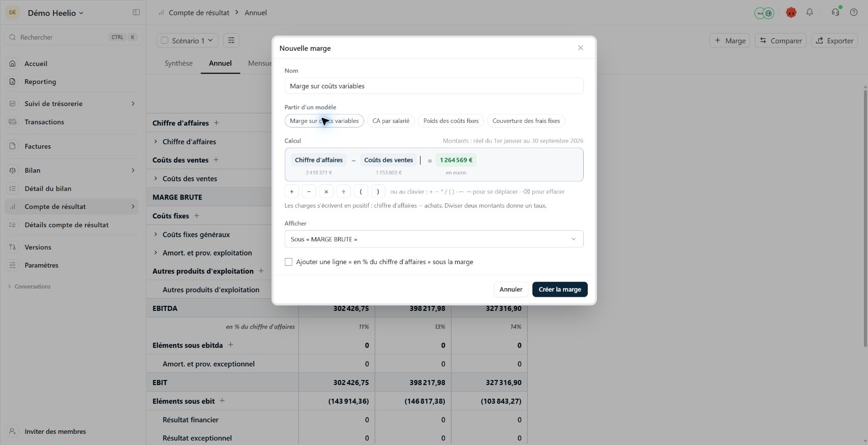The height and width of the screenshot is (445, 868).
Task: Select the Annuel tab
Action: point(220,63)
